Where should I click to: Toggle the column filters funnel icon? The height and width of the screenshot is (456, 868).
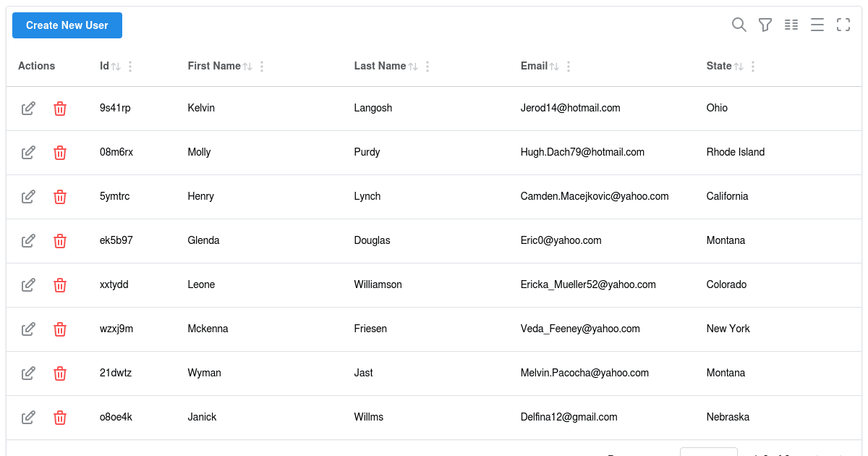(x=765, y=25)
